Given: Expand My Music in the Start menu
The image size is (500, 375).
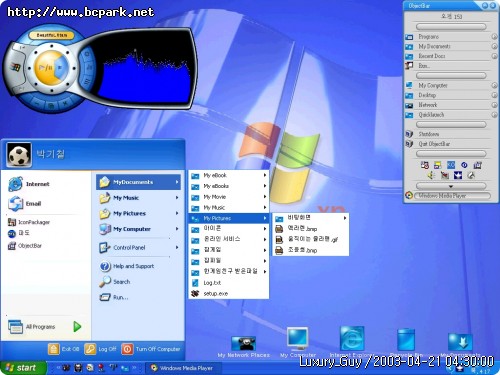Looking at the screenshot, I should (x=139, y=198).
